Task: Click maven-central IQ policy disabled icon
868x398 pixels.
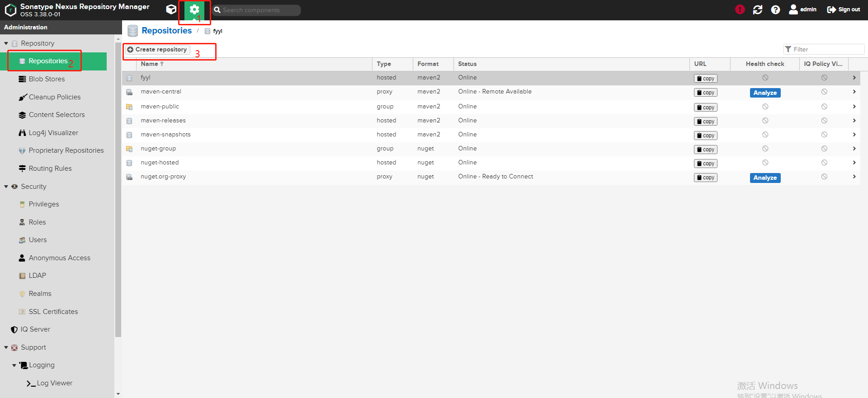Action: (824, 92)
